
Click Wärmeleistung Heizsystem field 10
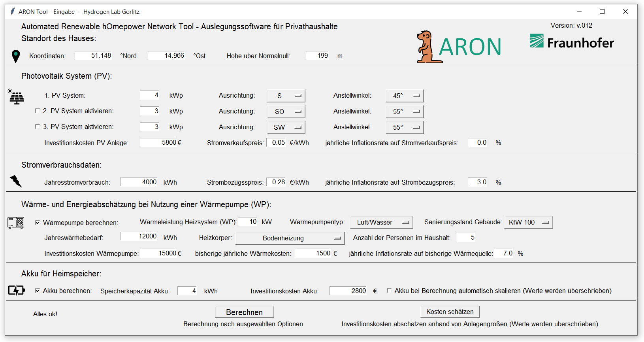[248, 221]
